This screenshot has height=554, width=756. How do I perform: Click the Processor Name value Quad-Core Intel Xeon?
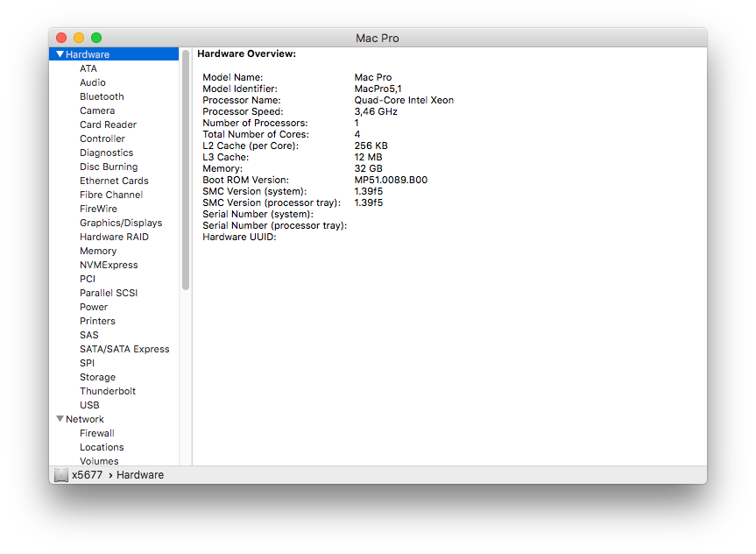pos(404,100)
